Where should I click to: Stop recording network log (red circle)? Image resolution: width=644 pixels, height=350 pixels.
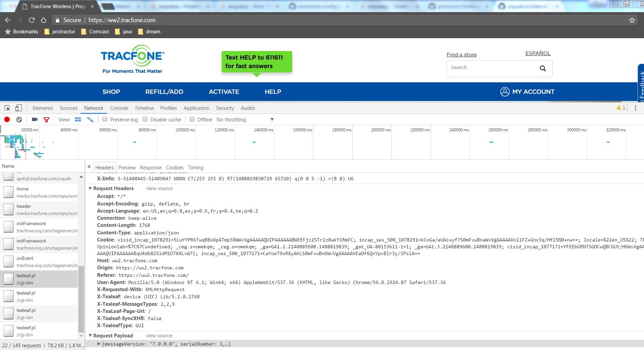coord(6,119)
